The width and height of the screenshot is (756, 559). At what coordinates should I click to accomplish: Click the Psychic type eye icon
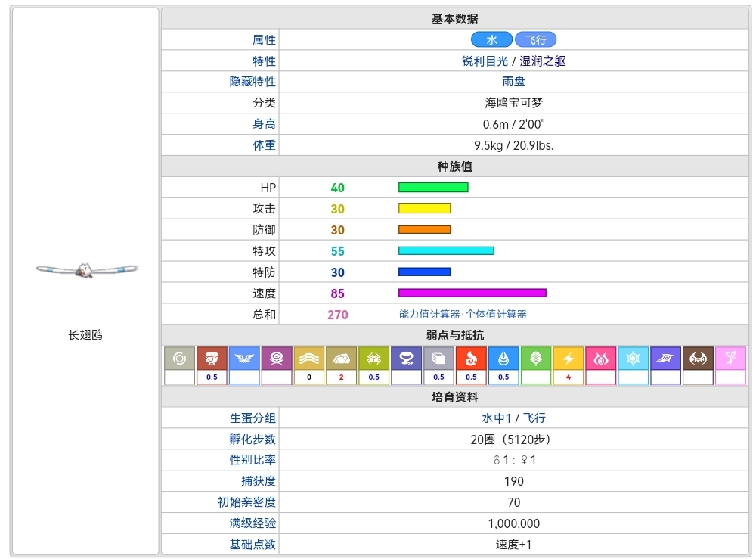coord(601,359)
